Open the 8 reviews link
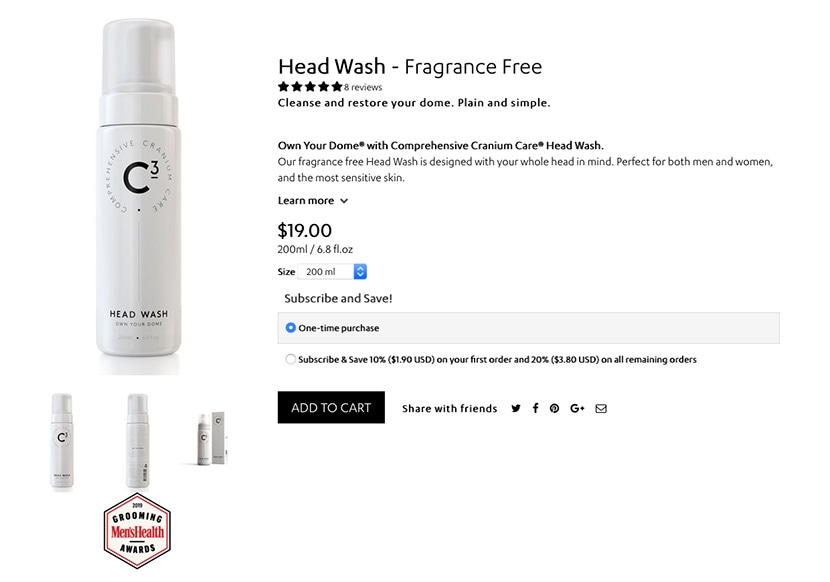 click(363, 87)
